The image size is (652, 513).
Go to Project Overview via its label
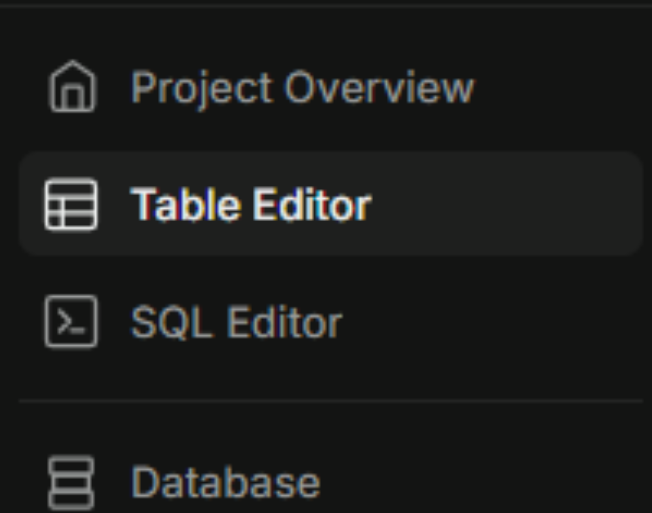coord(302,88)
